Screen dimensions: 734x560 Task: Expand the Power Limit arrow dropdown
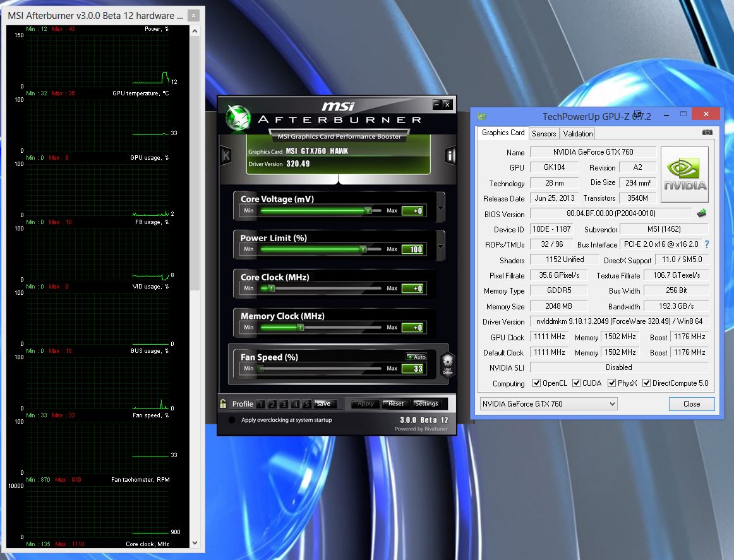click(440, 247)
